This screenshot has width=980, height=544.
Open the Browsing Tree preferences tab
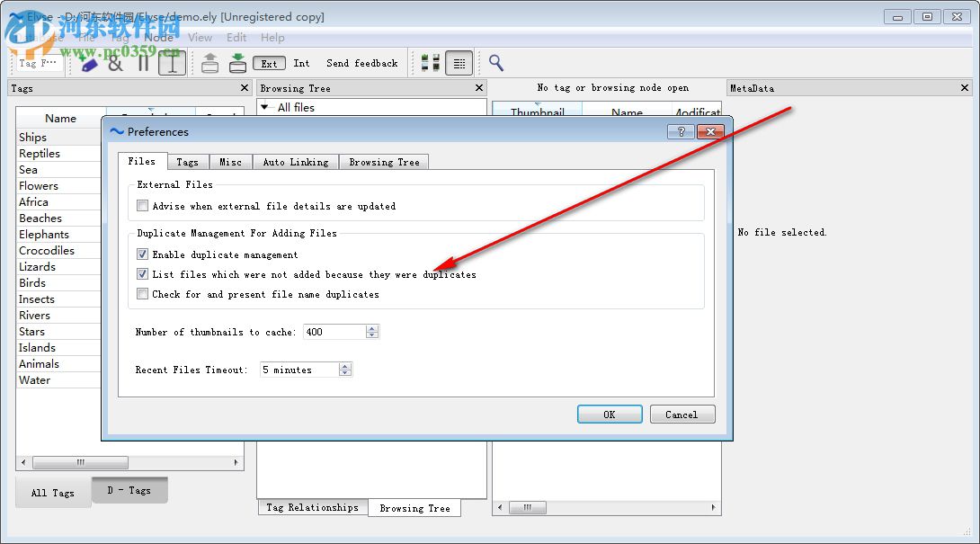385,162
